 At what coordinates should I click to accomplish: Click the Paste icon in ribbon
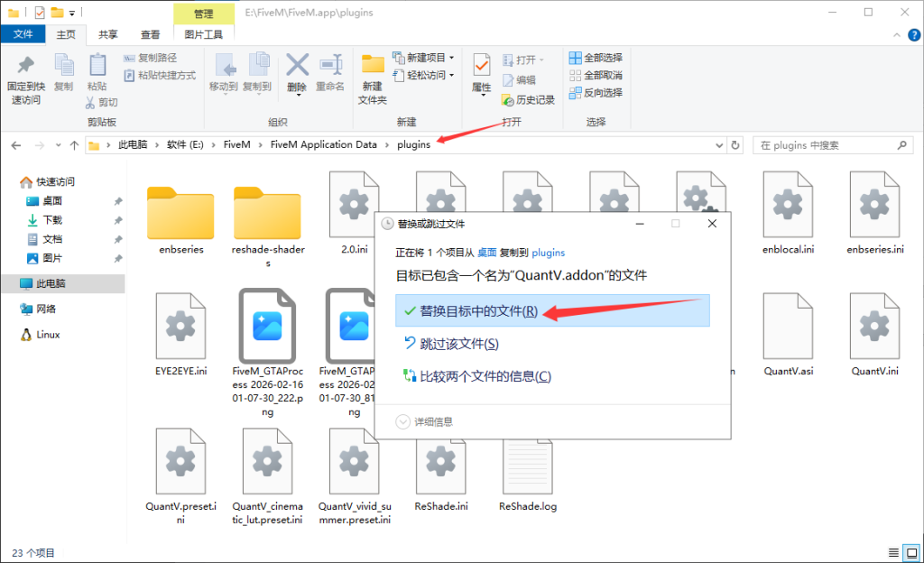[97, 68]
